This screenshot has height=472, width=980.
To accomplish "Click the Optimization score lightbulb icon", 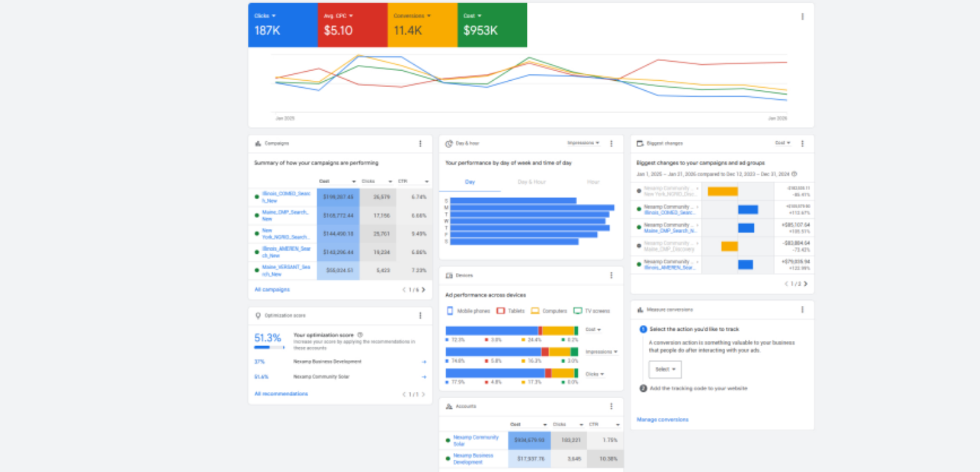I will point(257,315).
